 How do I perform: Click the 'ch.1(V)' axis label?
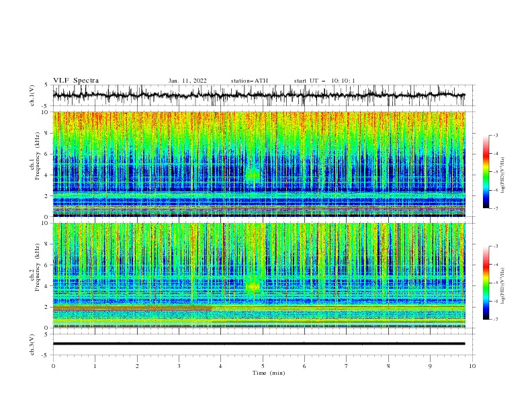(x=32, y=95)
